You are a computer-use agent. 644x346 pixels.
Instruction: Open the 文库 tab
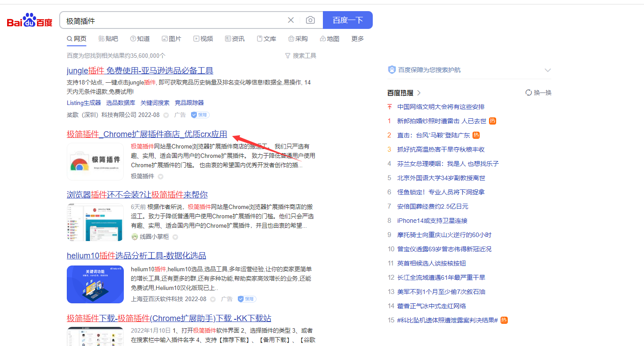coord(266,39)
